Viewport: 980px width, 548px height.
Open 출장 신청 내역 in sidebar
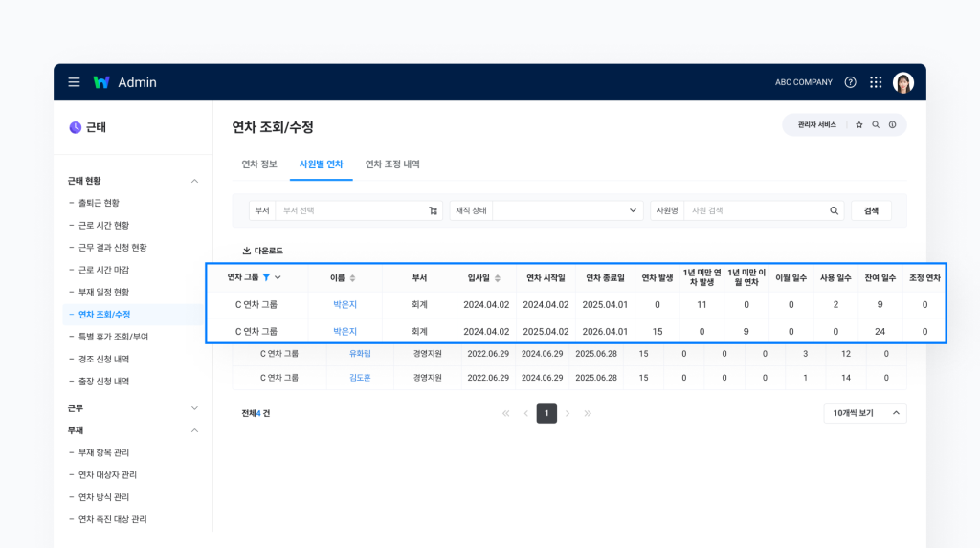103,382
